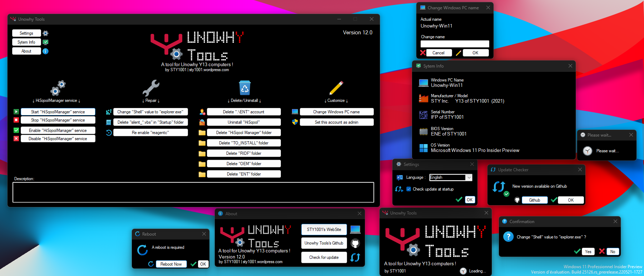The height and width of the screenshot is (276, 644).
Task: Click the recycle bin Delete/Uninstall icon
Action: 244,88
